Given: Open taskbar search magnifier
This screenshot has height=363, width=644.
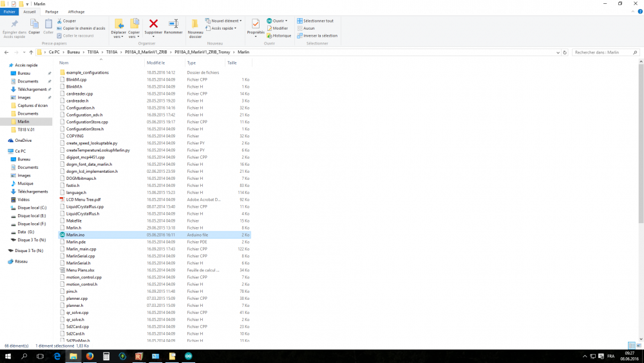Looking at the screenshot, I should [x=24, y=356].
